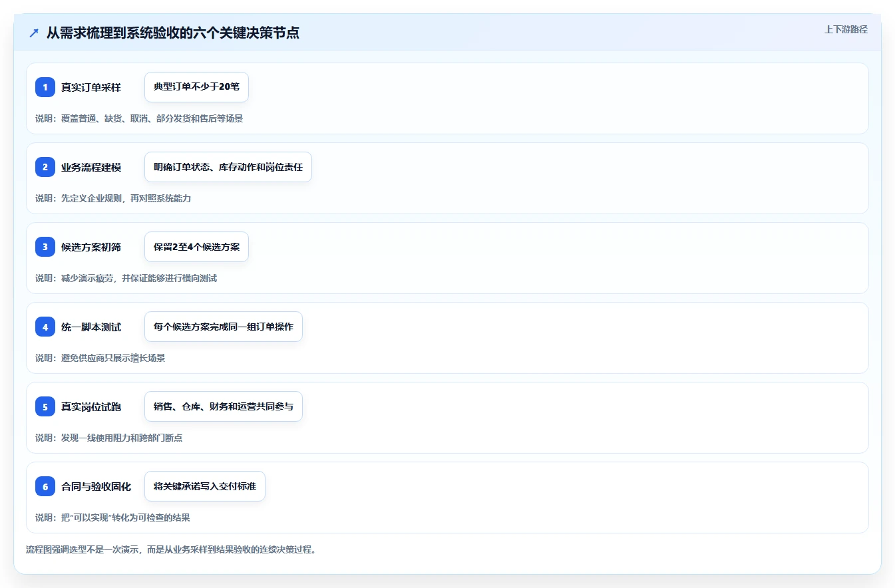Select the step name 统一脚本测试

tap(91, 327)
